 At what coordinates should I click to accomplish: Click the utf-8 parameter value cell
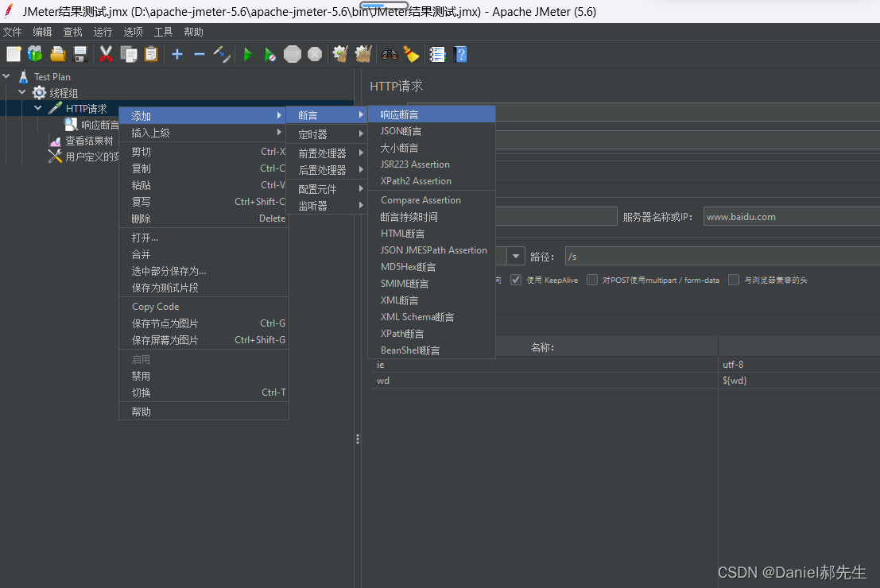pos(799,365)
